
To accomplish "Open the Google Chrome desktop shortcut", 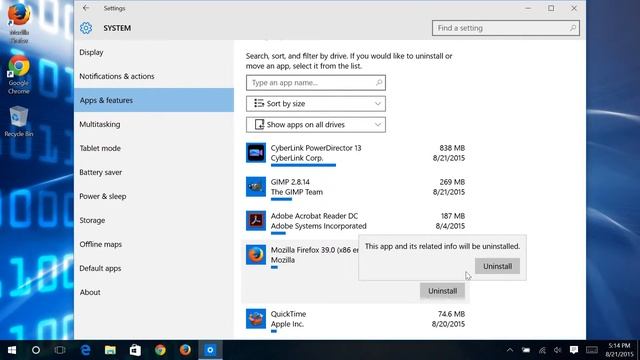I will (19, 75).
